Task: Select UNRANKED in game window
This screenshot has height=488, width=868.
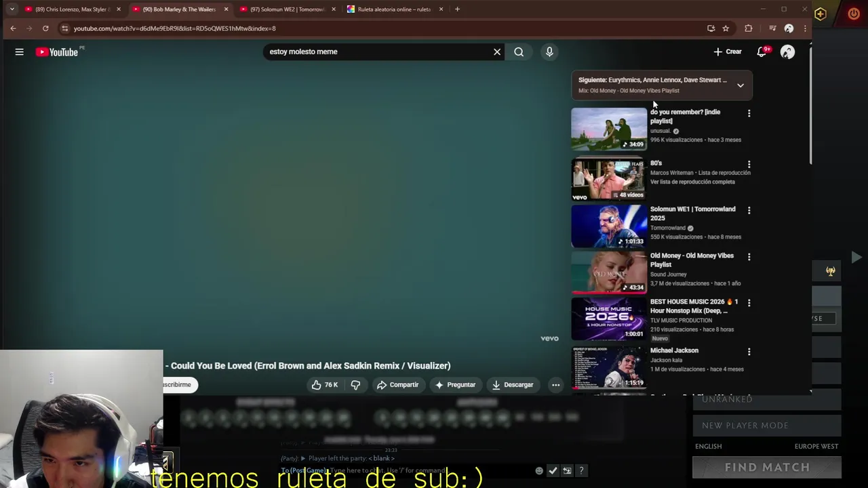Action: tap(767, 399)
